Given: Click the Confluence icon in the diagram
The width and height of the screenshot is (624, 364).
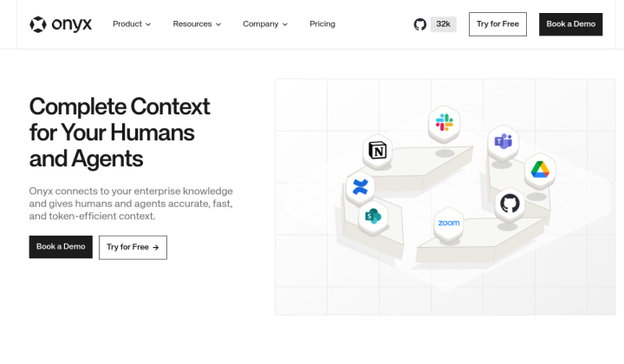Looking at the screenshot, I should pyautogui.click(x=361, y=186).
